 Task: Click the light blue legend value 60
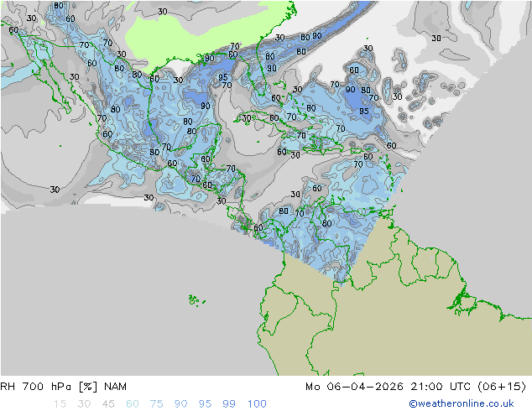(133, 404)
